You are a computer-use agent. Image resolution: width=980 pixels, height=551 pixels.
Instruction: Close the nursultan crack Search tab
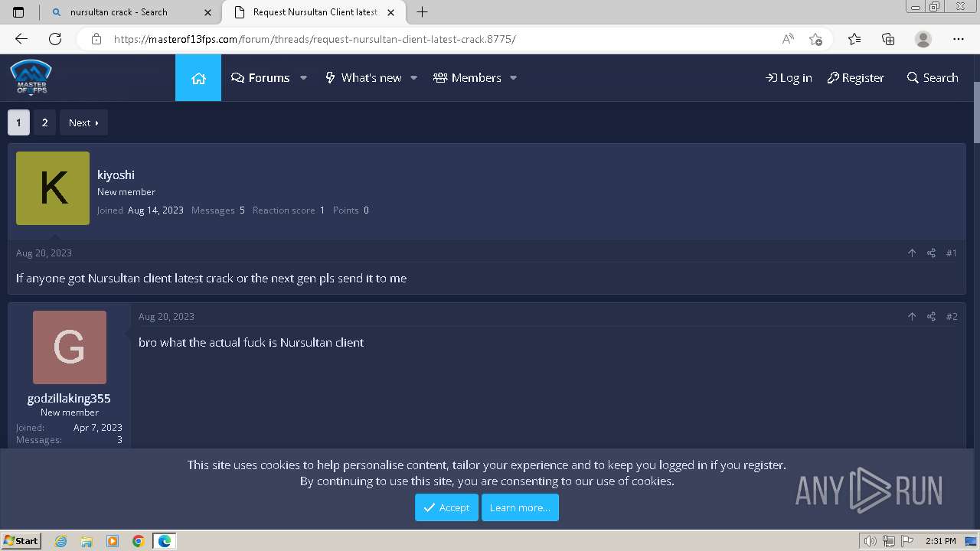pyautogui.click(x=208, y=12)
